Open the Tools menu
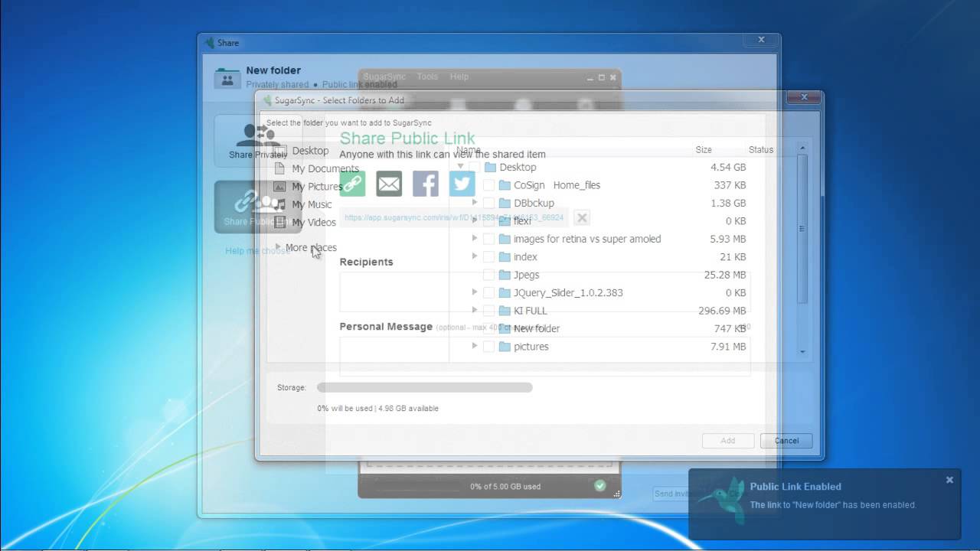980x551 pixels. point(427,77)
